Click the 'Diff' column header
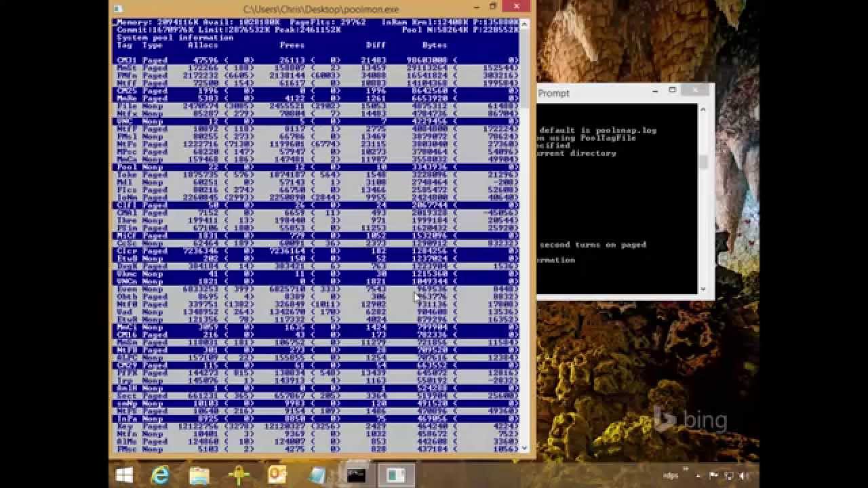 376,45
